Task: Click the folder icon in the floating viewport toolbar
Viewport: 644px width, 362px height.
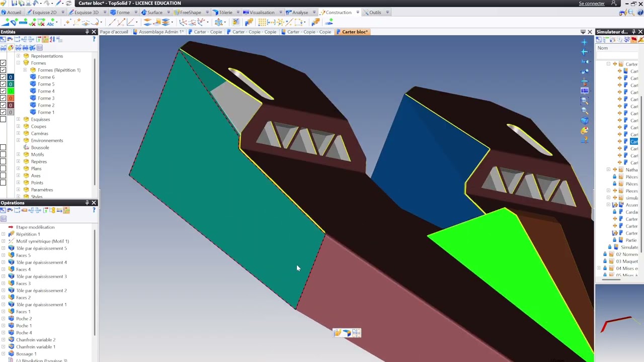Action: 337,332
